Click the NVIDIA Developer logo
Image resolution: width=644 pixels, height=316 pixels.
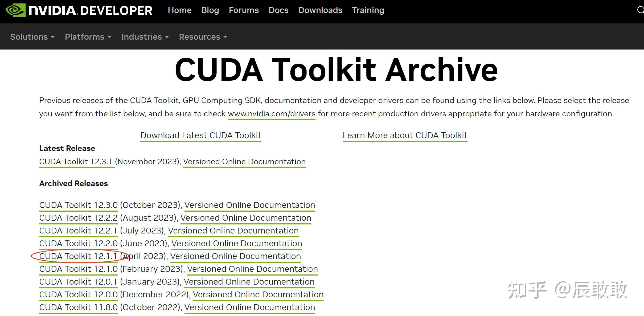[79, 10]
